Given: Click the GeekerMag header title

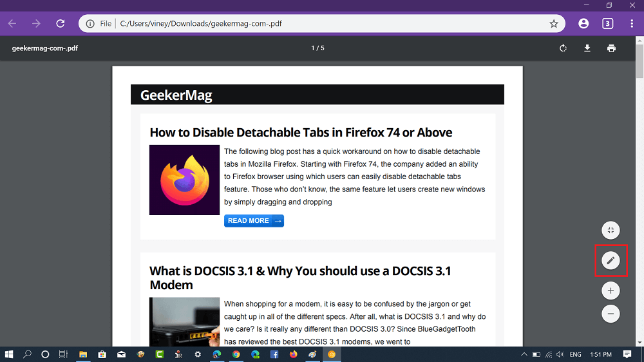Looking at the screenshot, I should click(176, 95).
